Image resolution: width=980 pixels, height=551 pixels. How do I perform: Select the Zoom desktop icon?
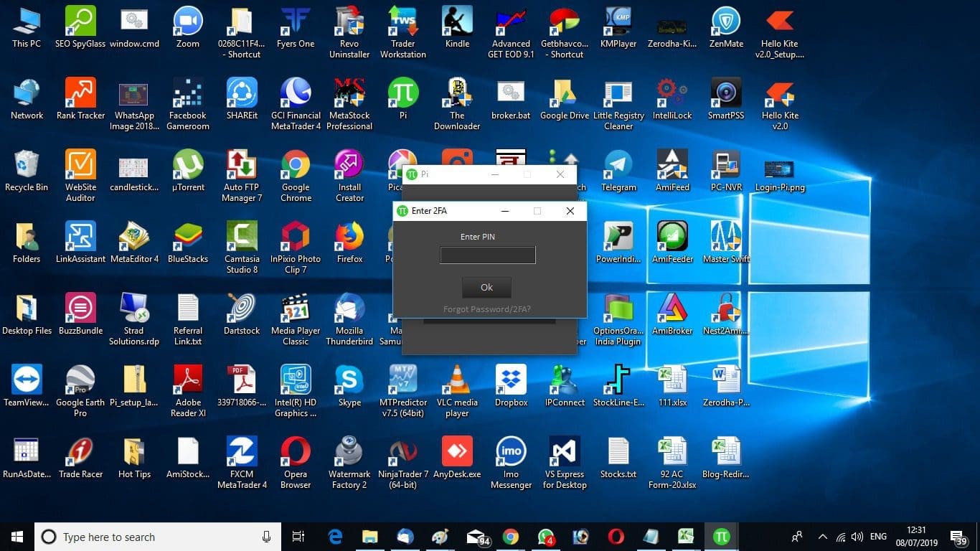pyautogui.click(x=188, y=27)
